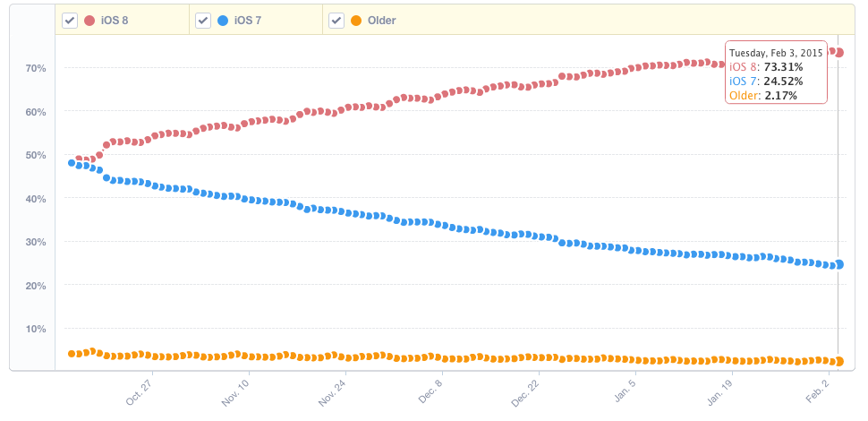
Task: Toggle the iOS 7 series checkbox
Action: coord(203,21)
